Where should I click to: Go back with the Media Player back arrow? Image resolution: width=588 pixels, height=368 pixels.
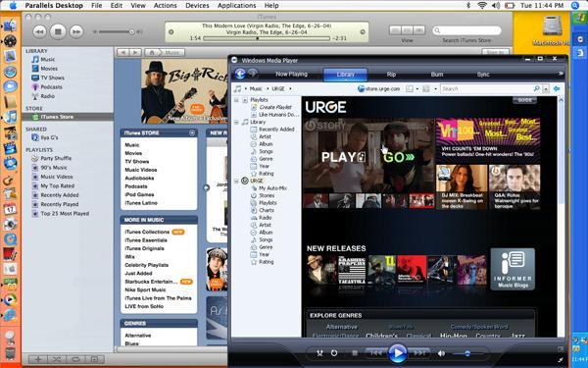240,74
